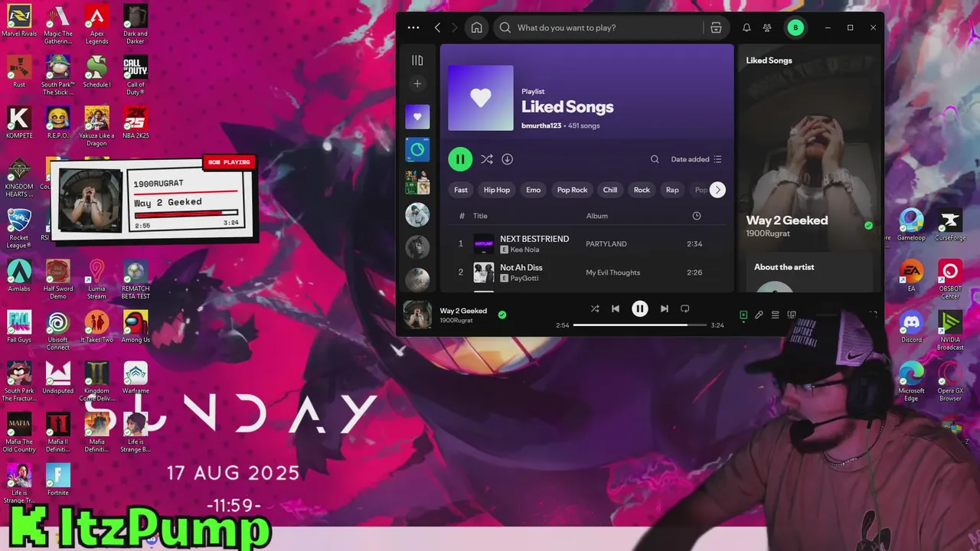Filter songs by Chill
980x551 pixels.
(x=610, y=190)
